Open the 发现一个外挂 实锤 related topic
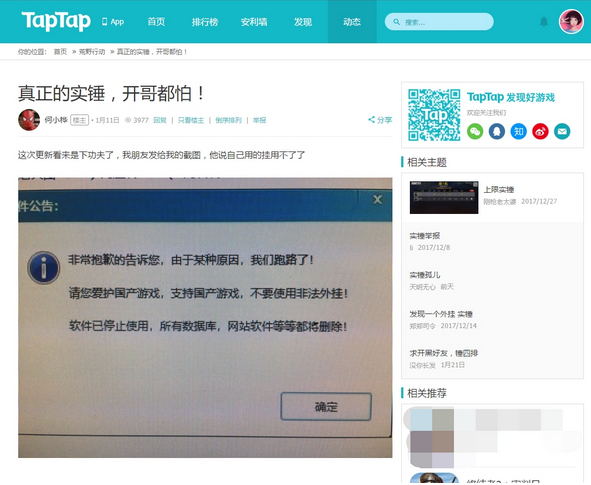The width and height of the screenshot is (591, 485). (441, 314)
